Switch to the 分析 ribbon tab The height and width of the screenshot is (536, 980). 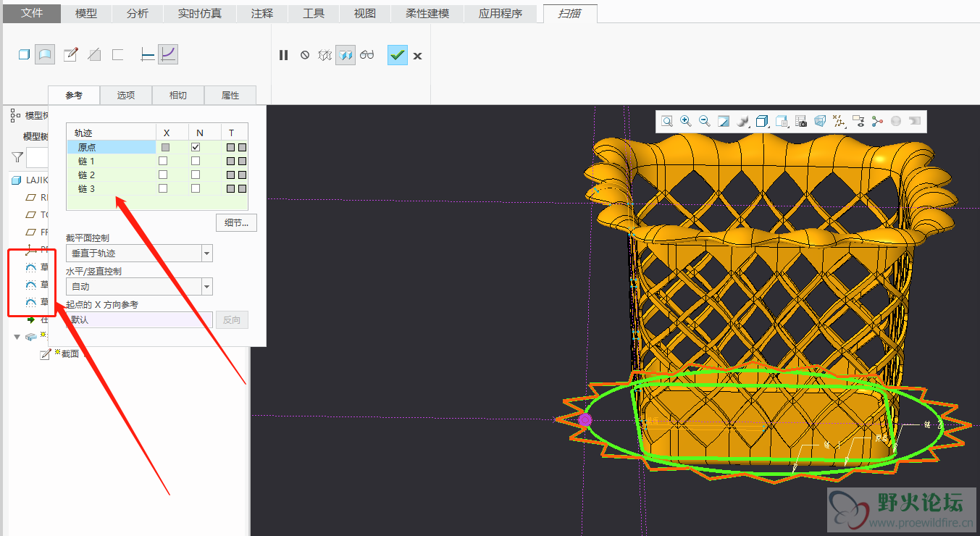(x=137, y=14)
